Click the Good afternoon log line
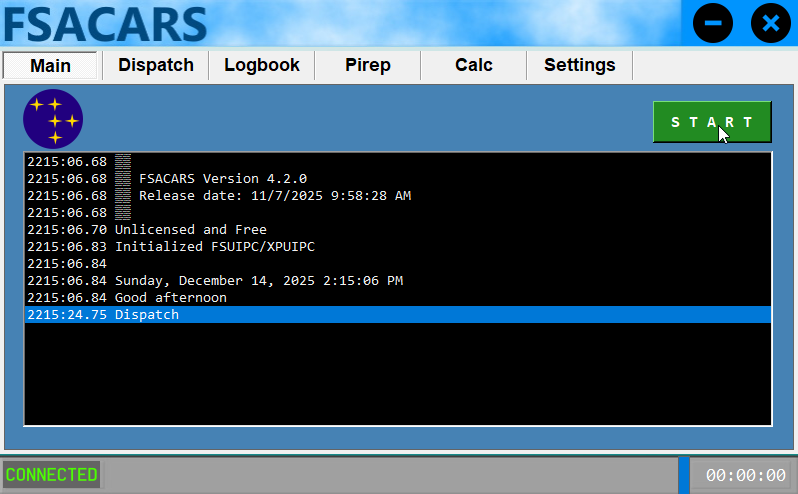Screen dimensions: 798x494 coord(170,298)
